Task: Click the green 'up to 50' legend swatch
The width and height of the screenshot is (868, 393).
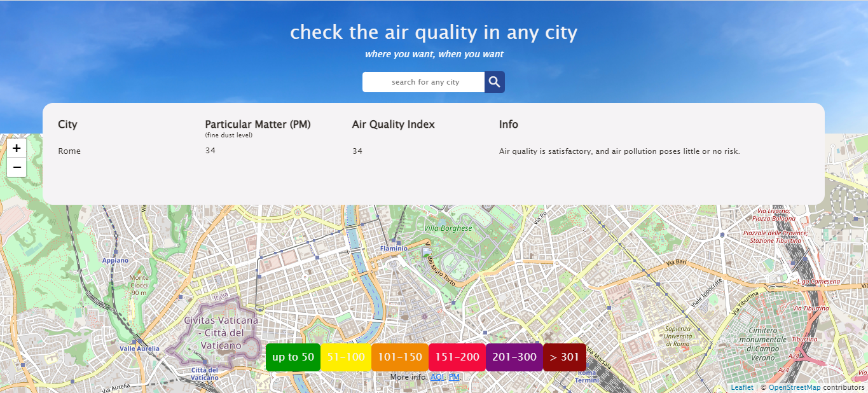Action: 293,357
